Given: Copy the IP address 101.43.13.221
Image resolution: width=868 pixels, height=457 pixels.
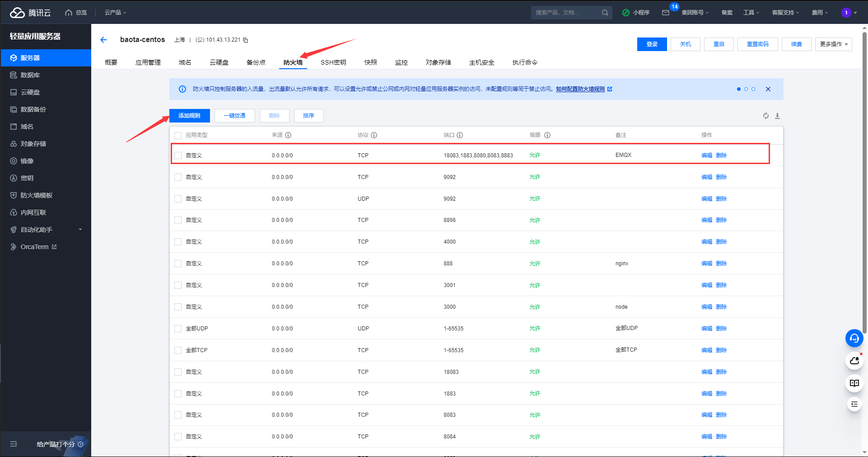Looking at the screenshot, I should 246,40.
